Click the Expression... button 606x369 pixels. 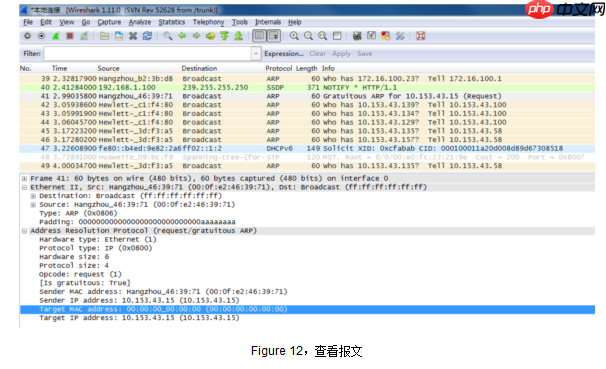click(x=284, y=54)
